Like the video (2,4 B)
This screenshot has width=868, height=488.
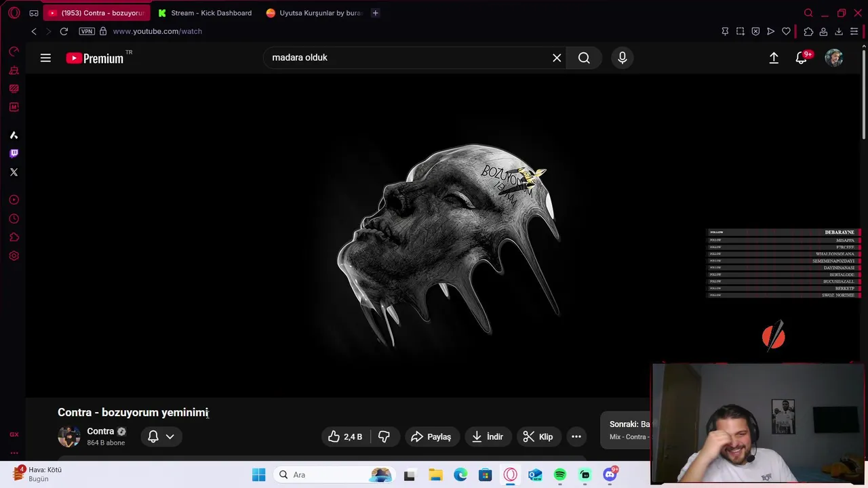coord(345,436)
